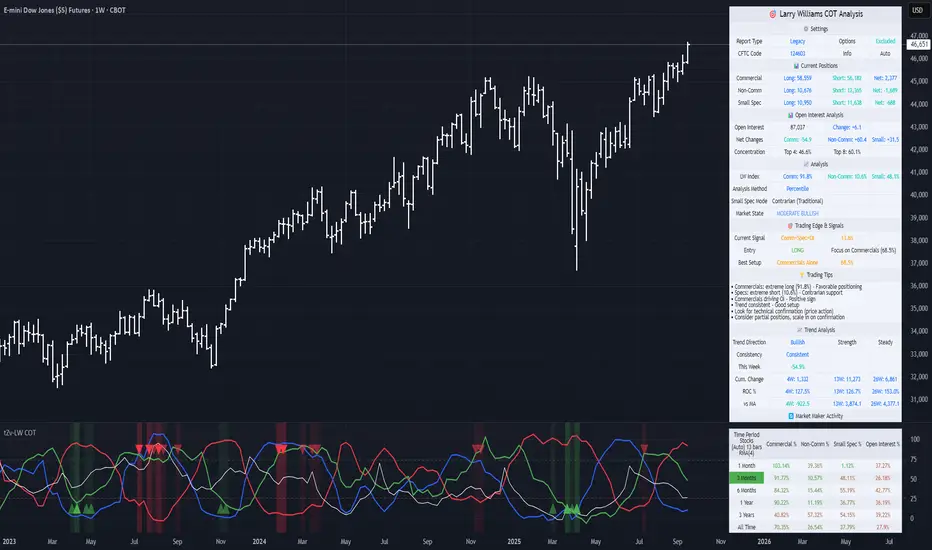The height and width of the screenshot is (550, 932).
Task: Click the 2024 label on time axis
Action: pos(259,542)
